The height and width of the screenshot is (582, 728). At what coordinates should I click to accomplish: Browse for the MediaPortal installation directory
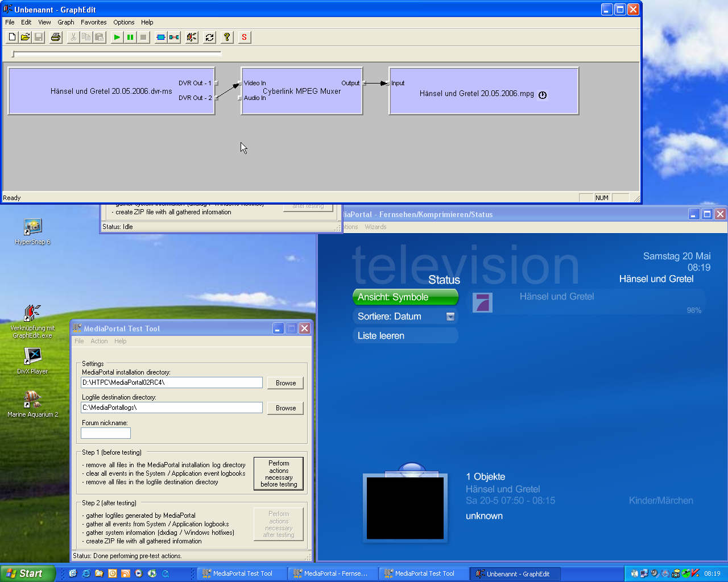tap(286, 383)
